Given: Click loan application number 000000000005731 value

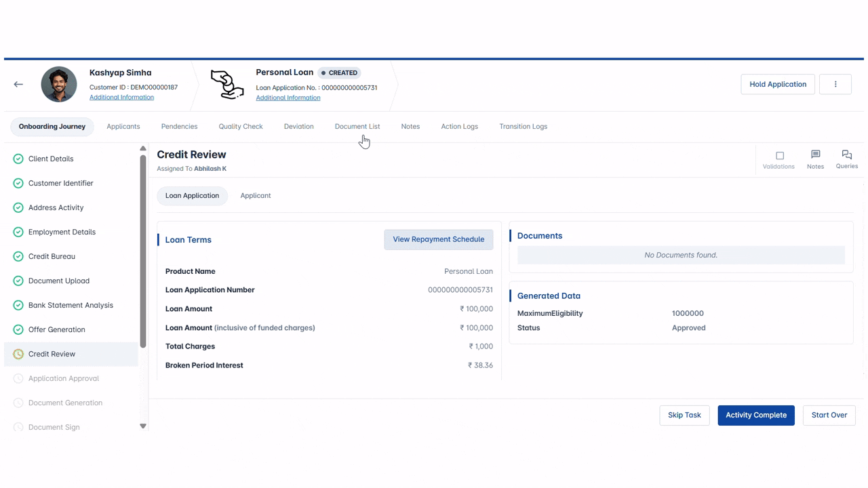Looking at the screenshot, I should coord(460,289).
